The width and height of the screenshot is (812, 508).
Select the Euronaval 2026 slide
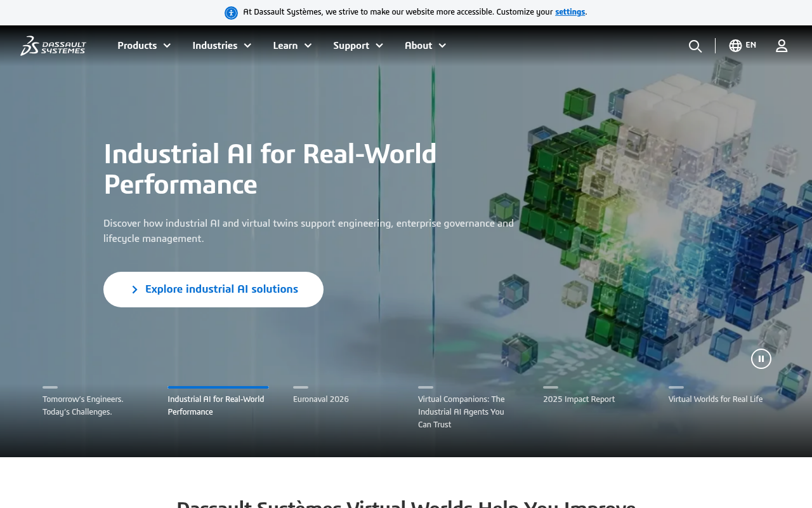[x=343, y=395]
